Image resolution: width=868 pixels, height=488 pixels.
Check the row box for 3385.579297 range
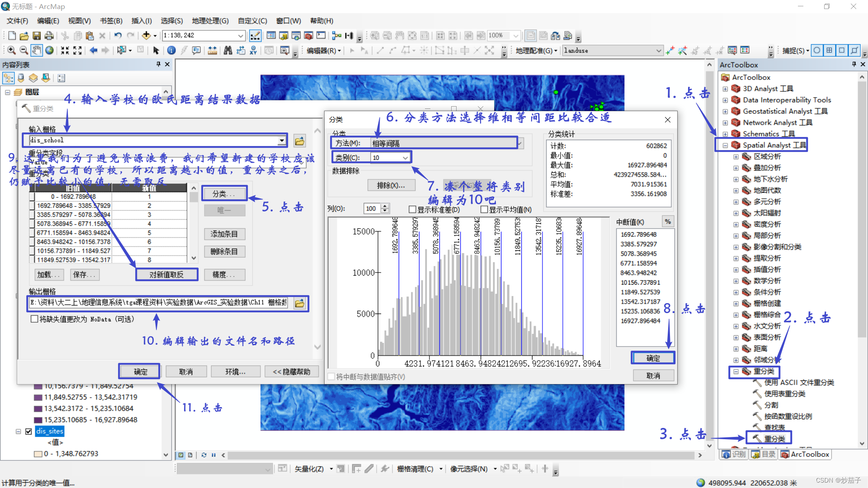coord(32,215)
